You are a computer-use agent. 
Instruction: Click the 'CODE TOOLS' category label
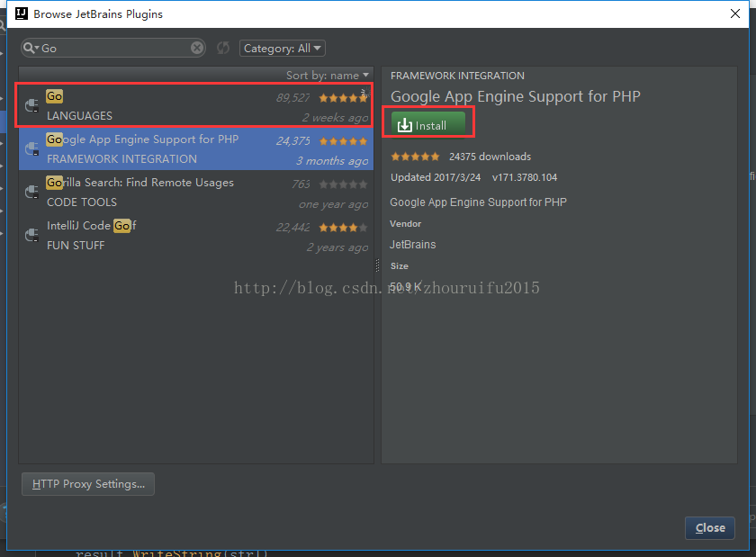point(82,202)
